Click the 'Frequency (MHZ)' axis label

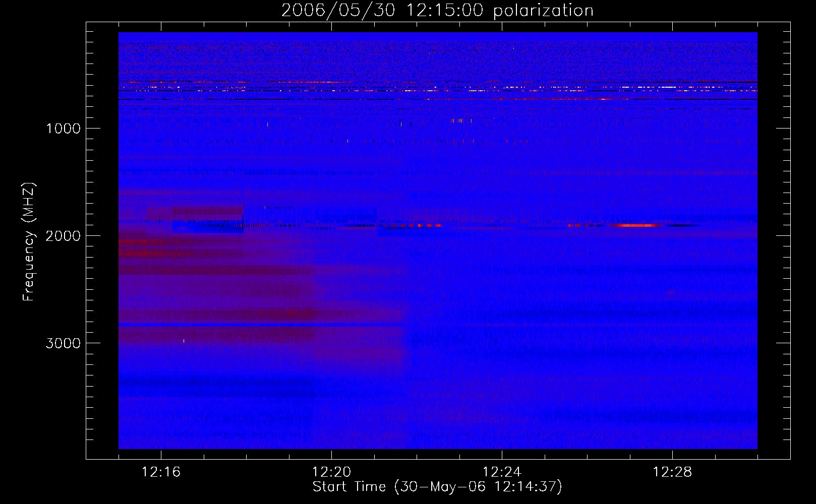pyautogui.click(x=29, y=242)
